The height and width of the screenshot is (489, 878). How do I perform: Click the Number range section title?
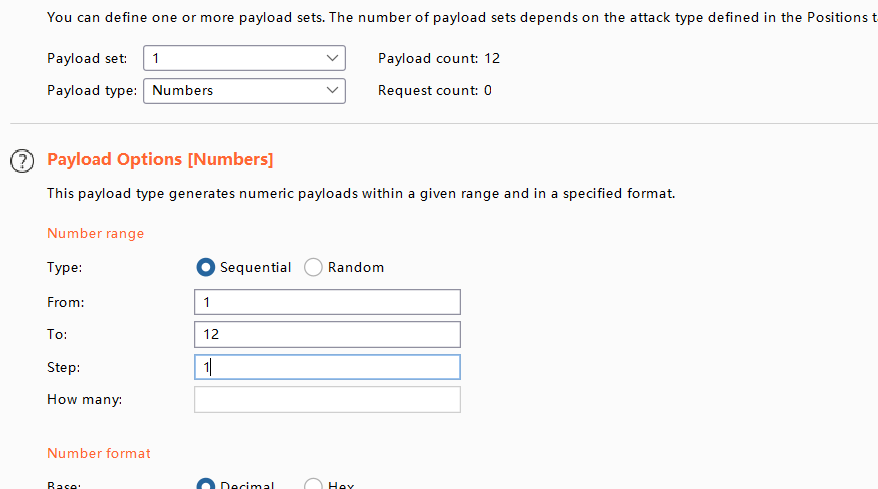96,233
